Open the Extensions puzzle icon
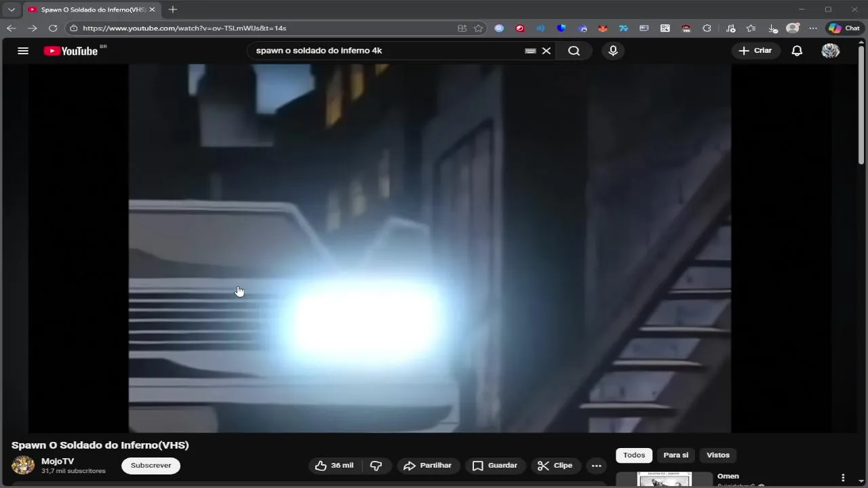Viewport: 868px width, 488px height. (707, 28)
